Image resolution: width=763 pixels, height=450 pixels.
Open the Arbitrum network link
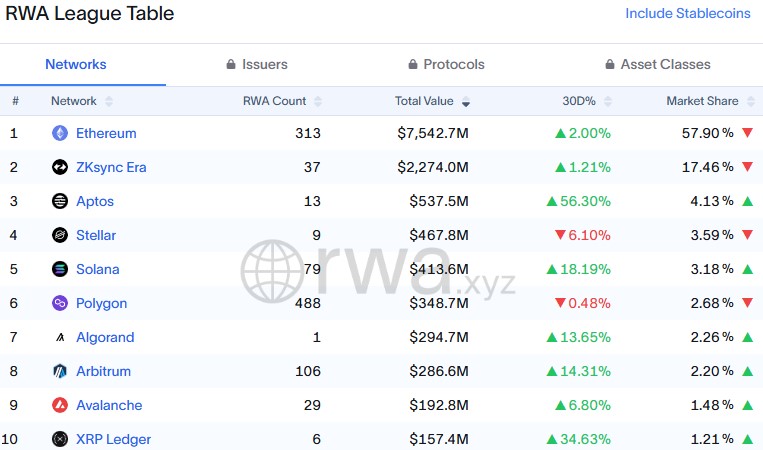pos(103,372)
